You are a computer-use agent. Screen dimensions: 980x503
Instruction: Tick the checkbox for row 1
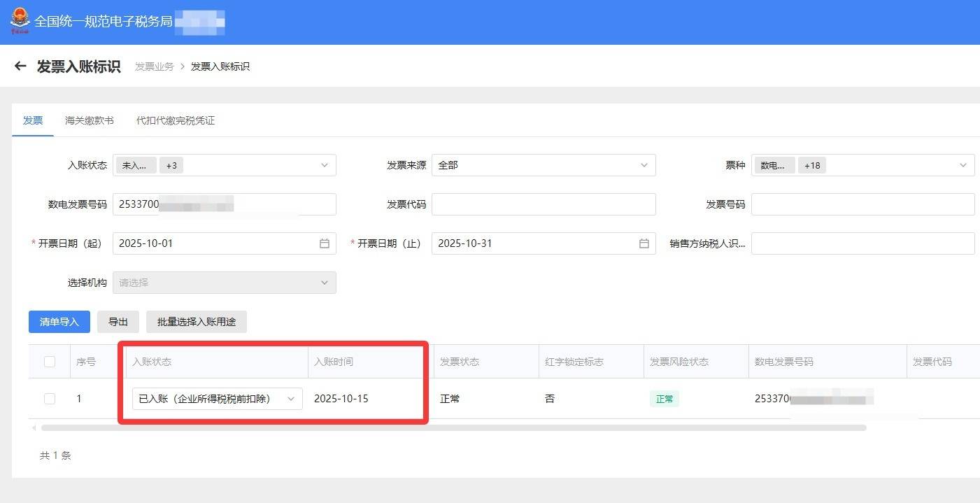[50, 399]
